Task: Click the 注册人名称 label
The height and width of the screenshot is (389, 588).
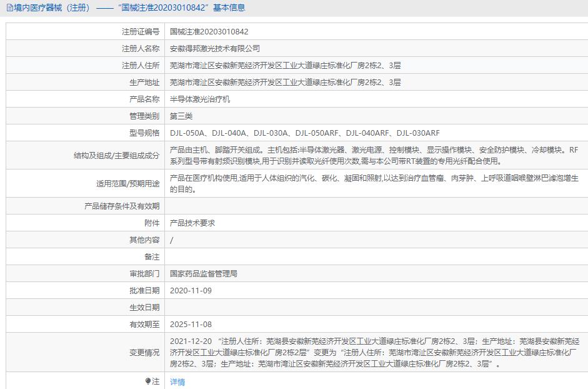Action: coord(141,48)
